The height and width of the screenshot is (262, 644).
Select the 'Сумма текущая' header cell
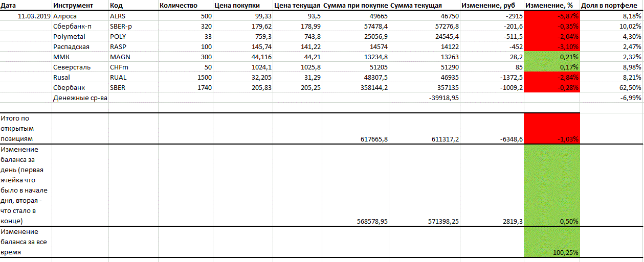point(425,6)
